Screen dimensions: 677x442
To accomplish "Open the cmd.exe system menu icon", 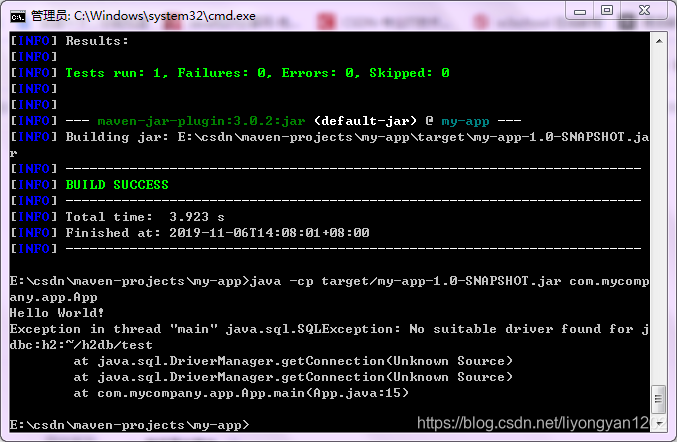I will coord(18,17).
